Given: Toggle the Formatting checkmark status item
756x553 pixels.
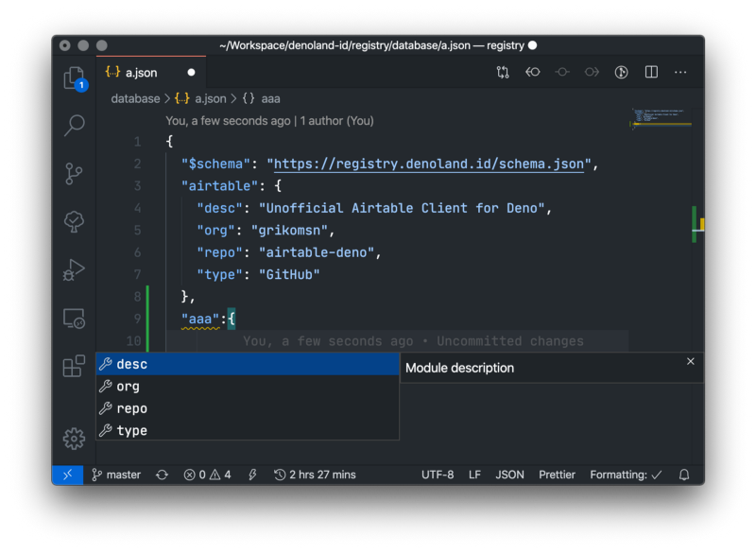Looking at the screenshot, I should pos(626,475).
